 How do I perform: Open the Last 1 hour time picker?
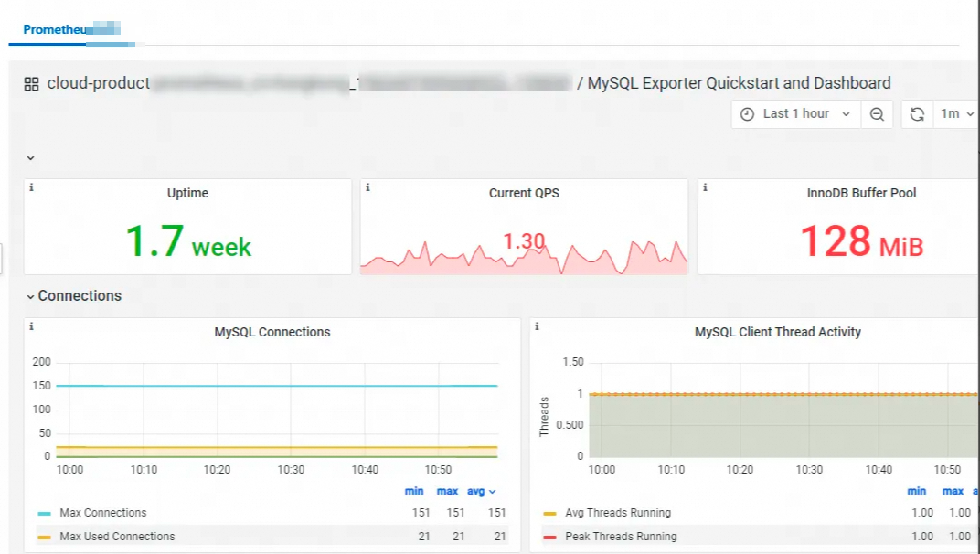(x=795, y=113)
